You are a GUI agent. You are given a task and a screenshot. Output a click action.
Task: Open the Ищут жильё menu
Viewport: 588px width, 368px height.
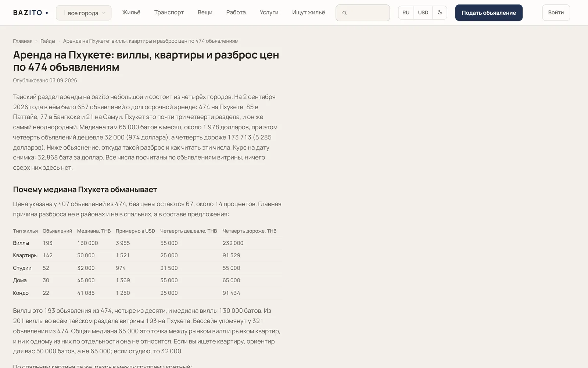click(309, 13)
